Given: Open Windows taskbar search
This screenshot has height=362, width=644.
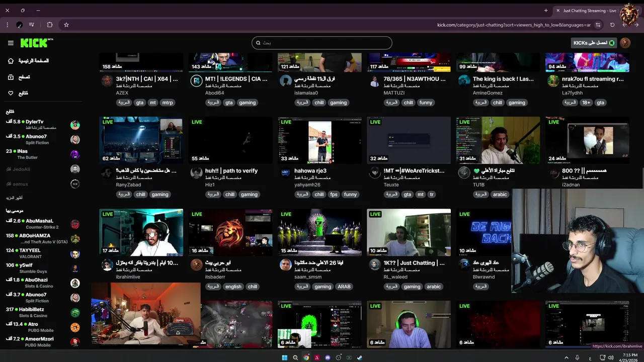Looking at the screenshot, I should coord(295,357).
